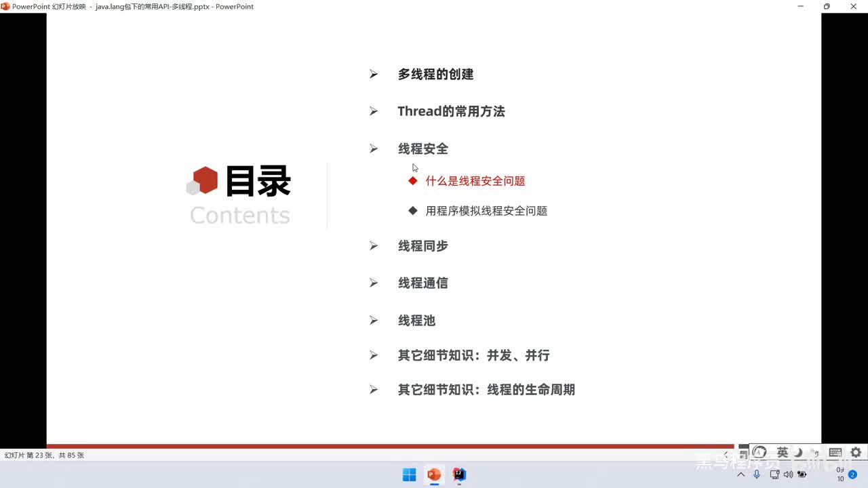Open IME toolbar settings gear
Image resolution: width=868 pixels, height=488 pixels.
(x=856, y=452)
